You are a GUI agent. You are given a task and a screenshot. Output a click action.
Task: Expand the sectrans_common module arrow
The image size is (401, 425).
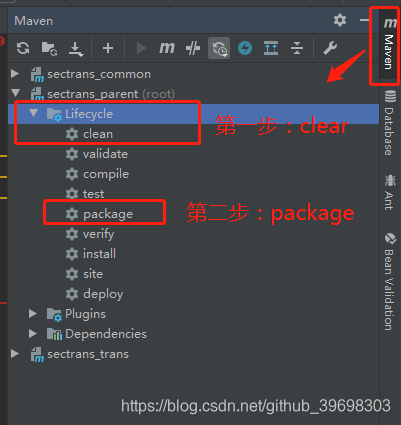(x=15, y=74)
